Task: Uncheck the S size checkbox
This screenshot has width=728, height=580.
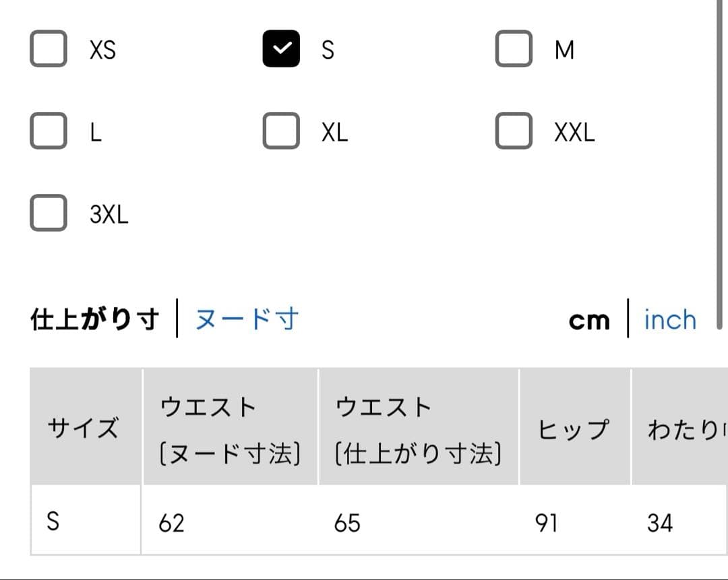Action: pos(281,49)
